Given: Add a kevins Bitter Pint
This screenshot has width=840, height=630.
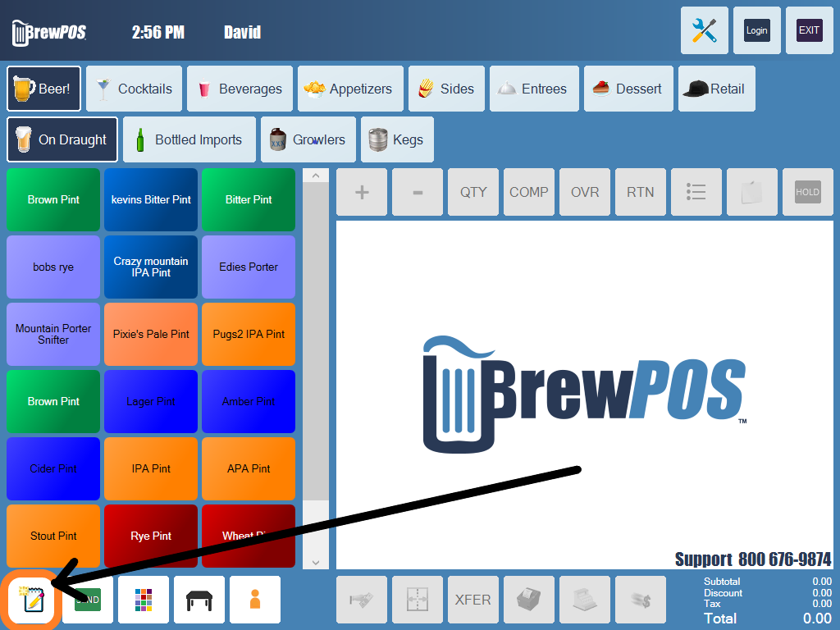Looking at the screenshot, I should (x=151, y=200).
